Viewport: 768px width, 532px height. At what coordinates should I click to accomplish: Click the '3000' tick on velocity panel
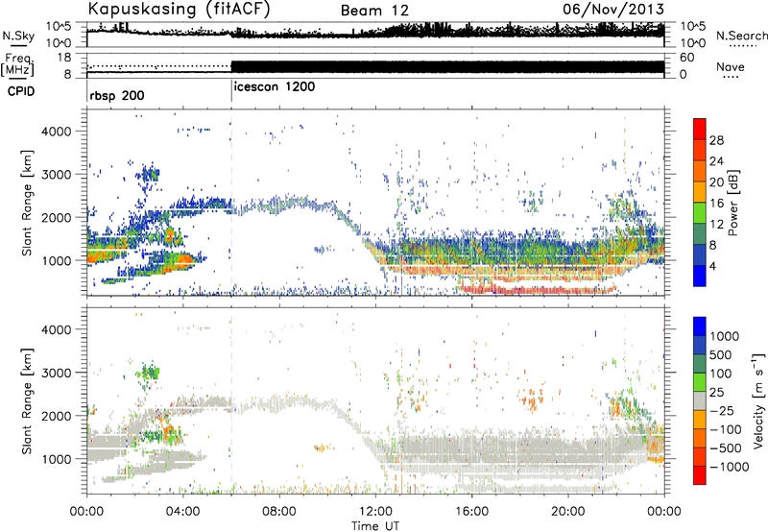point(57,373)
